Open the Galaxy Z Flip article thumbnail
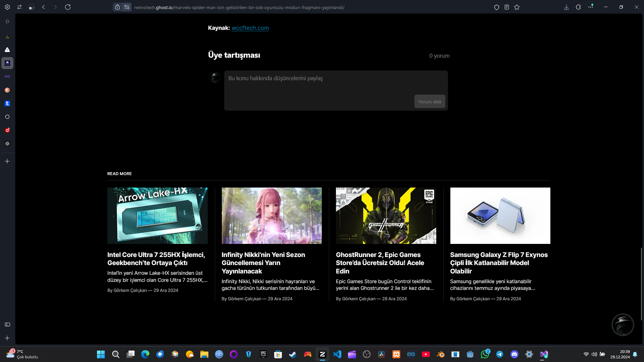This screenshot has width=644, height=362. click(x=500, y=216)
